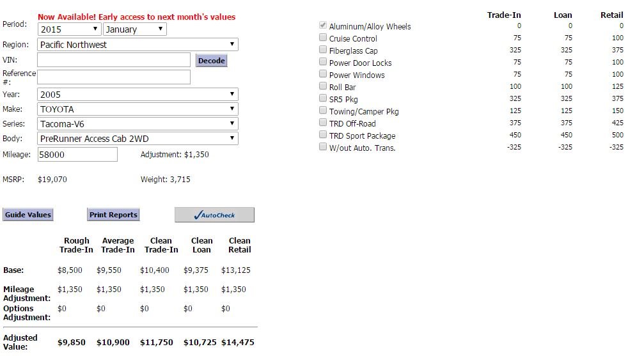
Task: Check the TRD Sport Package option
Action: tap(323, 135)
